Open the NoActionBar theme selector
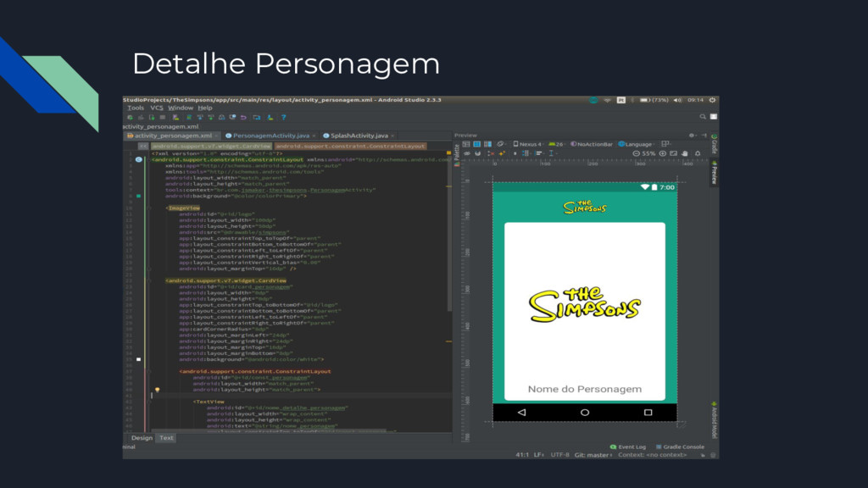Screen dimensions: 868x488 (592, 144)
